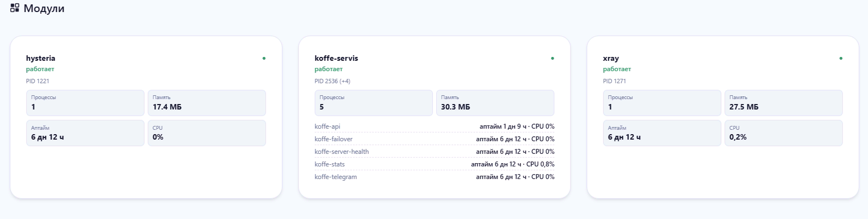Click the Модули grid icon

point(15,8)
